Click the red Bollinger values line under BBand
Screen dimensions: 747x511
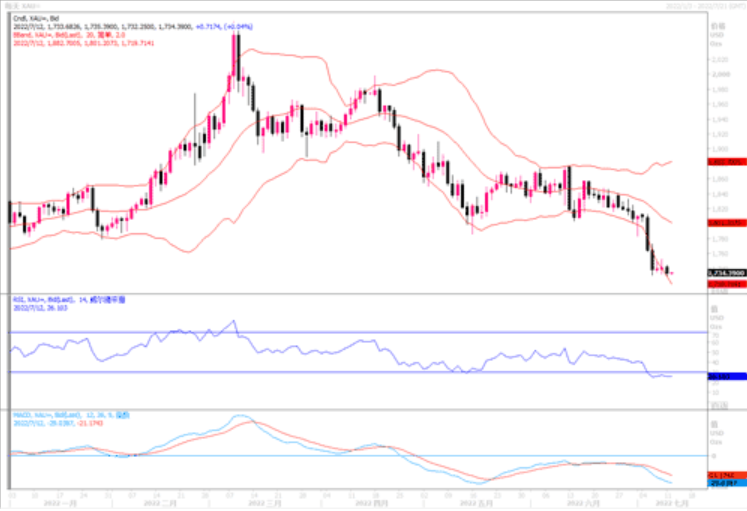[83, 43]
